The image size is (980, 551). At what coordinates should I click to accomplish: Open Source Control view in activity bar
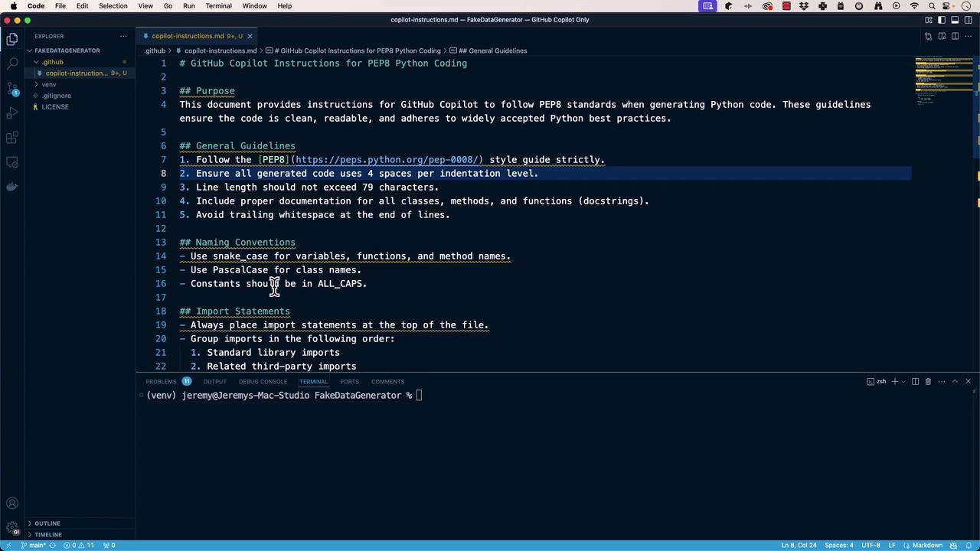click(x=12, y=88)
